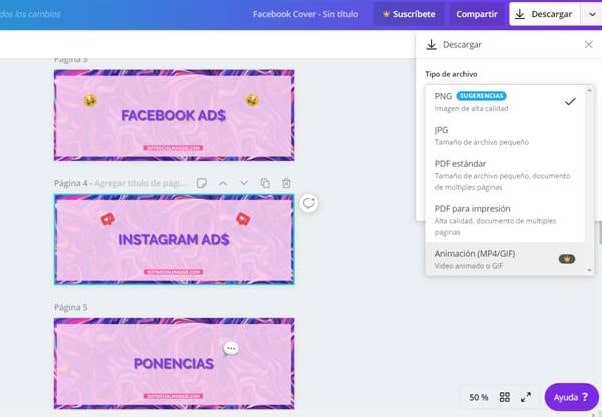
Task: Move Página 4 down with the chevron
Action: pyautogui.click(x=244, y=183)
